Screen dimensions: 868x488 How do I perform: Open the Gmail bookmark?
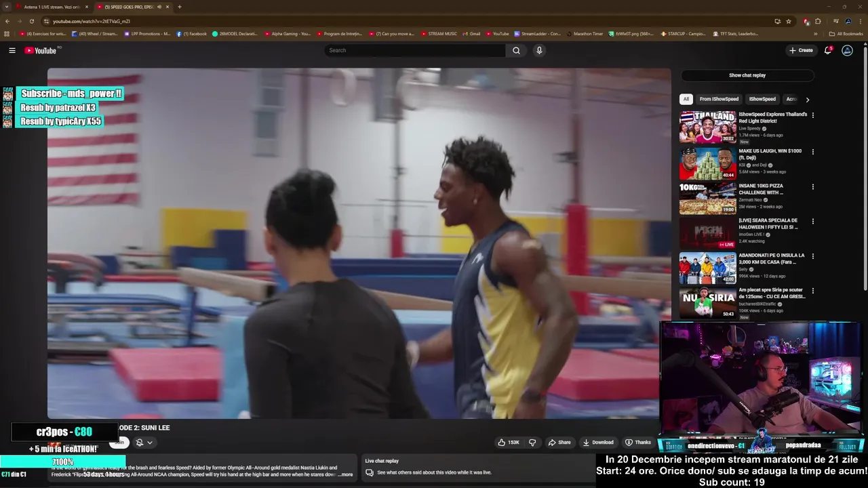coord(472,33)
